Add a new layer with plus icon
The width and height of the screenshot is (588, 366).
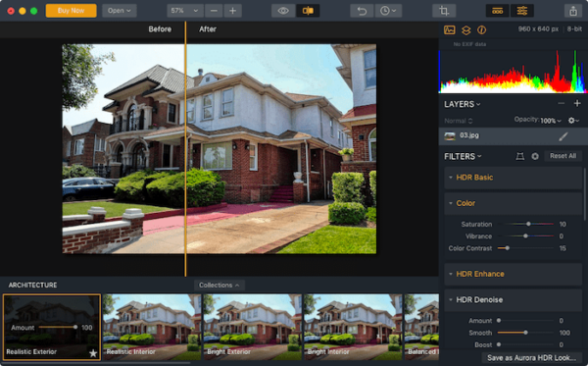pos(577,103)
